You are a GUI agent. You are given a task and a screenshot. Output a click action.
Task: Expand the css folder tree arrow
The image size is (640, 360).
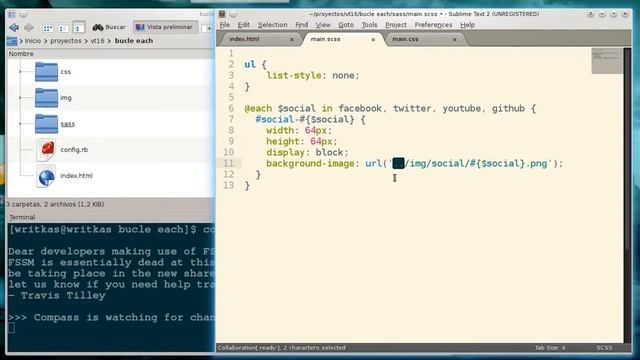click(x=20, y=71)
